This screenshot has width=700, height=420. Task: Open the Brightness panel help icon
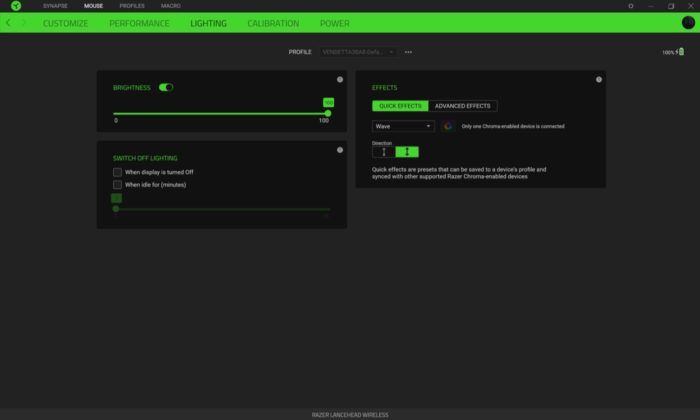click(340, 79)
